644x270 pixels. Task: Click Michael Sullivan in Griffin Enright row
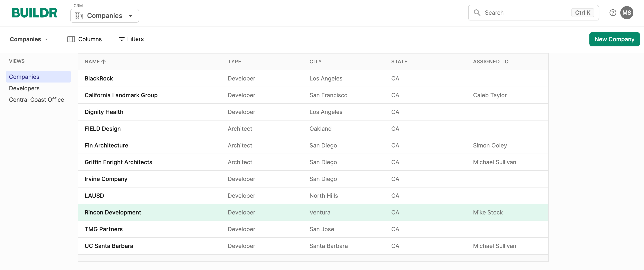click(x=495, y=162)
